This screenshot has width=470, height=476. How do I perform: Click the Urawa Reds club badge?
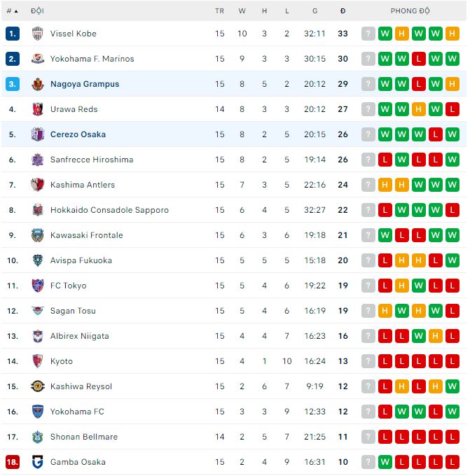(x=38, y=109)
